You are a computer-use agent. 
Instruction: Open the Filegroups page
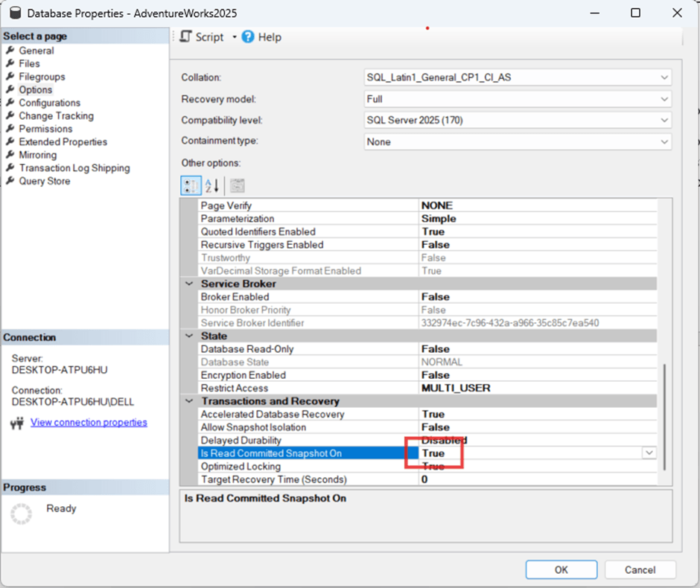(42, 76)
